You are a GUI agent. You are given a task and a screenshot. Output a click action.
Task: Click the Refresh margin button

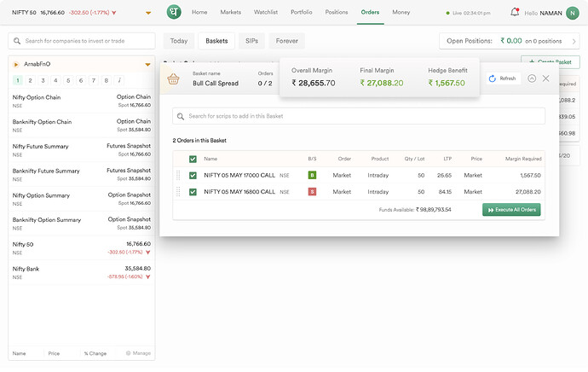tap(503, 78)
